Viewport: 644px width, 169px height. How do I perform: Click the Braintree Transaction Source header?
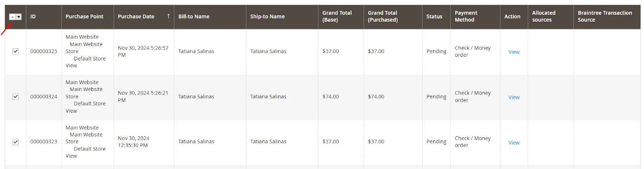point(605,16)
